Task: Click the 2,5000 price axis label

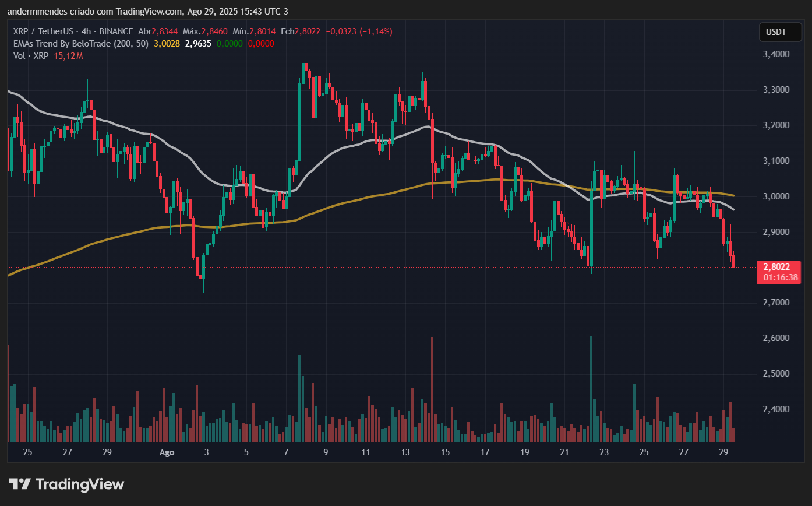Action: coord(776,374)
